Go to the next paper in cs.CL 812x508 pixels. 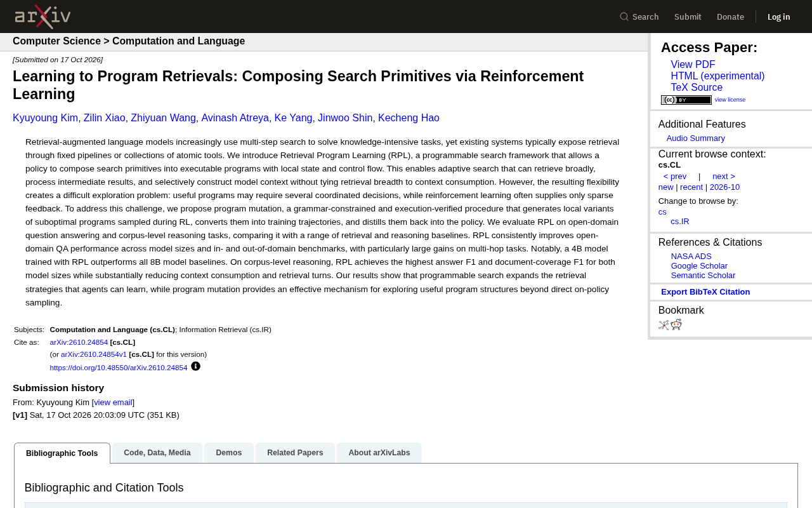724,177
